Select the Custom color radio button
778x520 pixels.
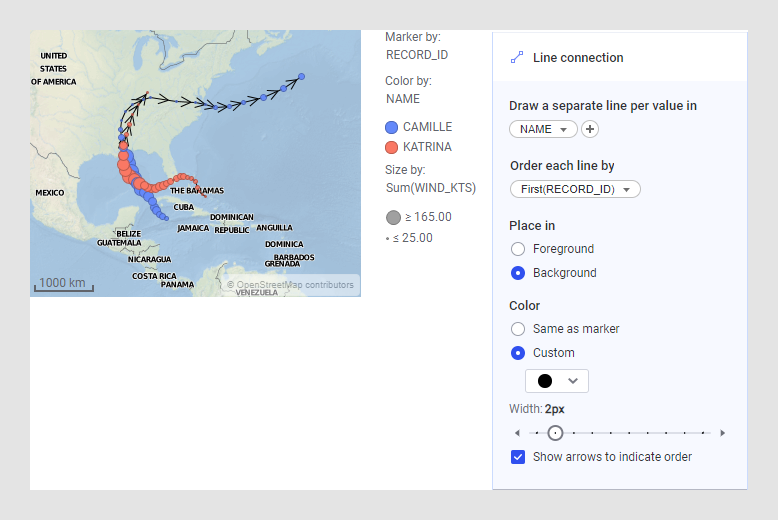518,353
